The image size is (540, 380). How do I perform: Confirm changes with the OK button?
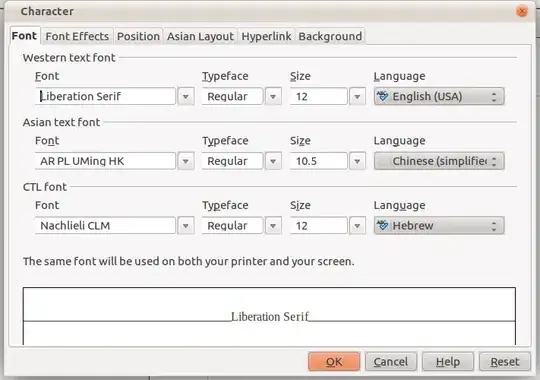coord(334,361)
